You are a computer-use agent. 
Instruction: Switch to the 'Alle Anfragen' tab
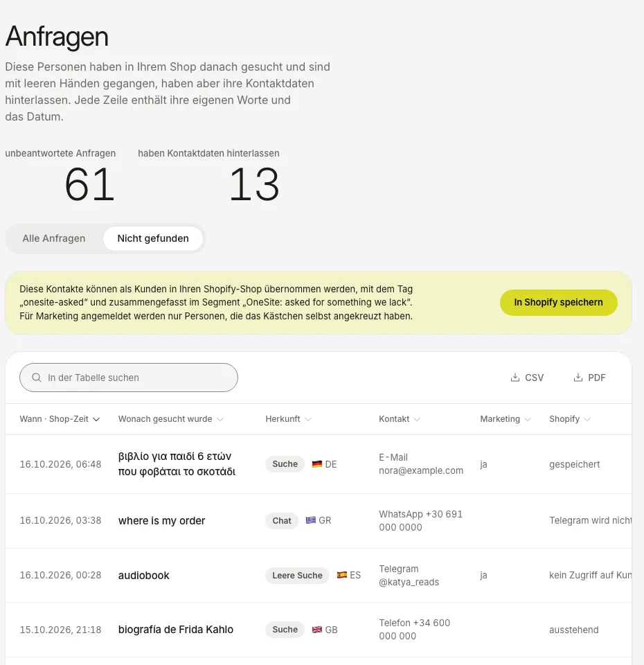click(54, 238)
